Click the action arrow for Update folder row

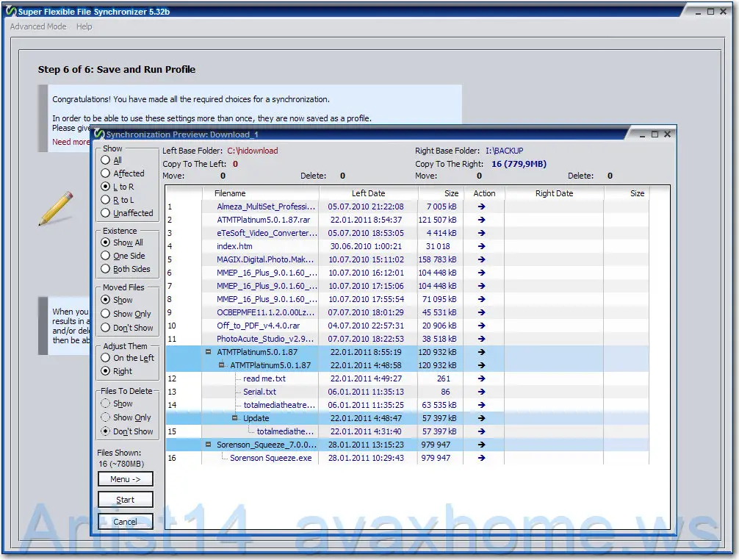click(481, 417)
